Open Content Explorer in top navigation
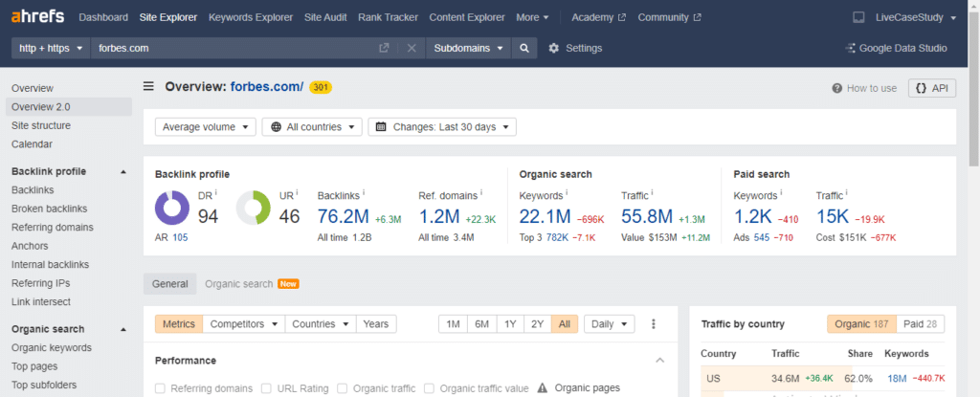This screenshot has width=980, height=397. pos(467,17)
